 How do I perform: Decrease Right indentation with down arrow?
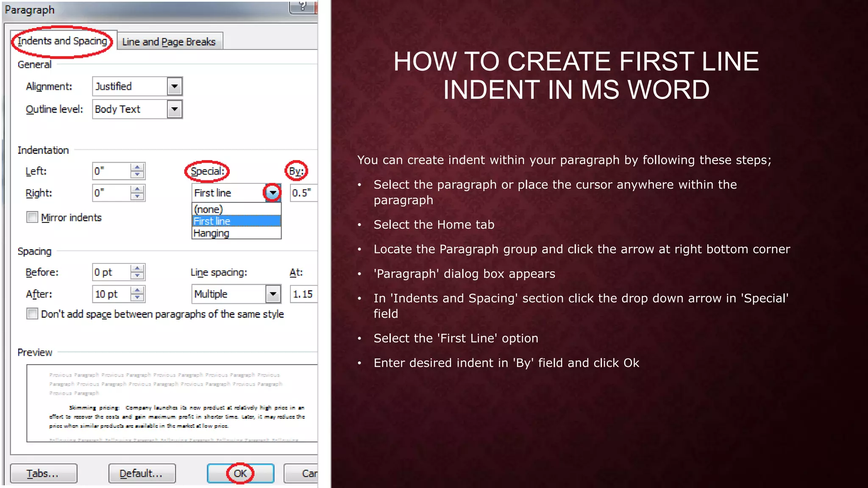137,197
